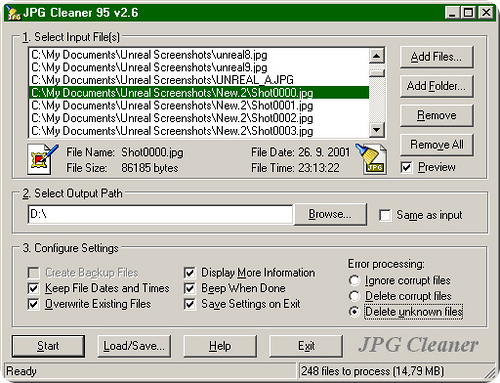
Task: Maximize the JPG Cleaner window
Action: click(x=468, y=13)
